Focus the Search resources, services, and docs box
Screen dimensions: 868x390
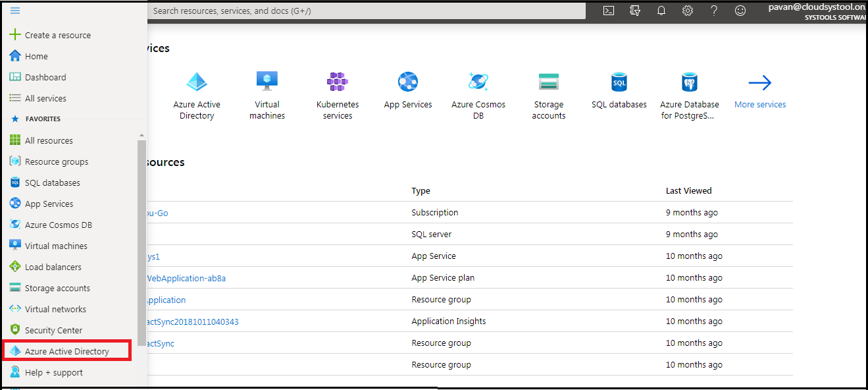(367, 11)
